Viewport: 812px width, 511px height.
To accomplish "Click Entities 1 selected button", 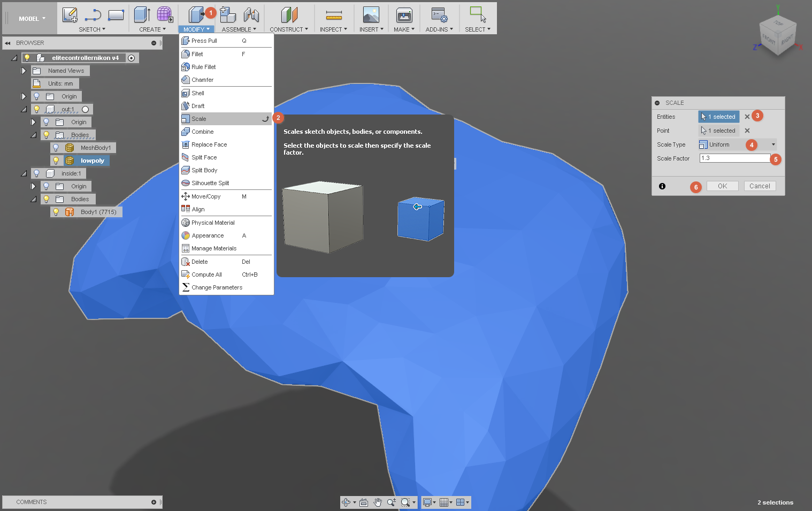I will pos(719,117).
